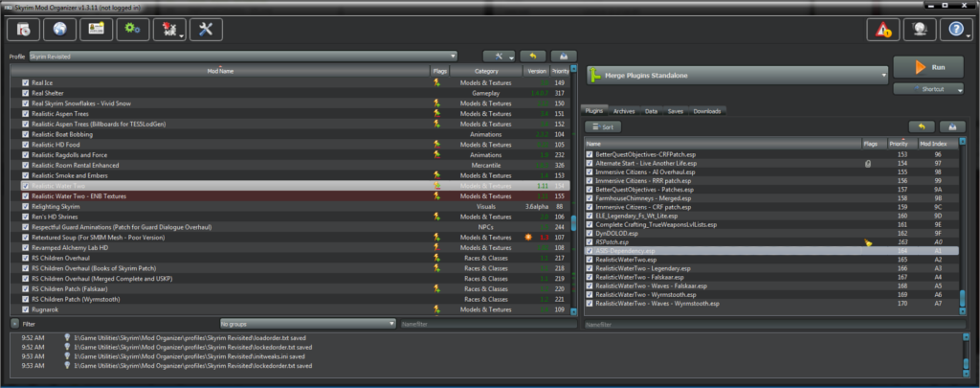Click the mod list vertical scrollbar thumb
This screenshot has height=388, width=980.
tap(574, 221)
